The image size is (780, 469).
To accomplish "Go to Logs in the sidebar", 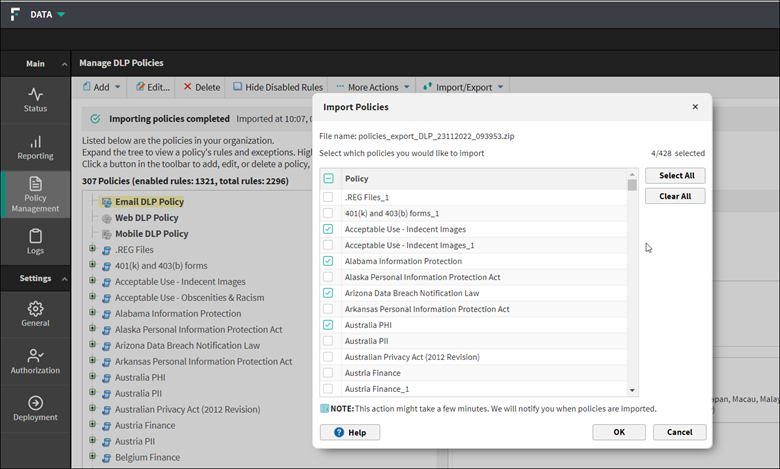I will click(35, 240).
